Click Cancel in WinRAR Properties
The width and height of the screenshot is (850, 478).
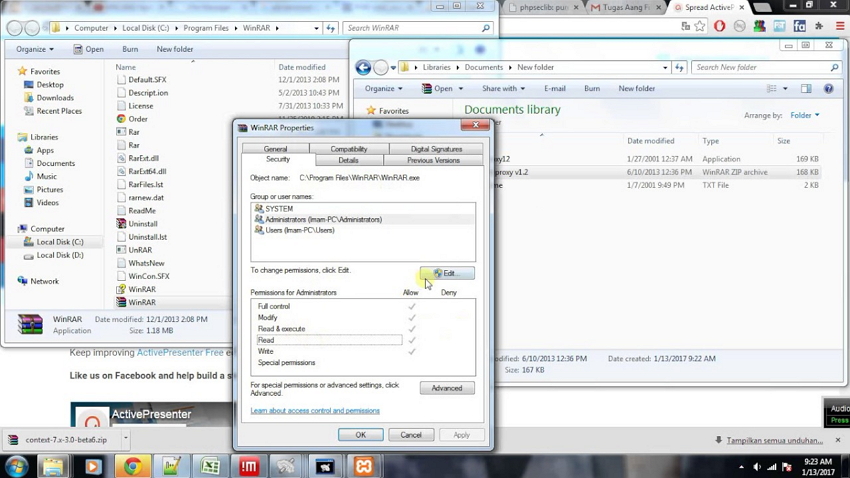411,435
